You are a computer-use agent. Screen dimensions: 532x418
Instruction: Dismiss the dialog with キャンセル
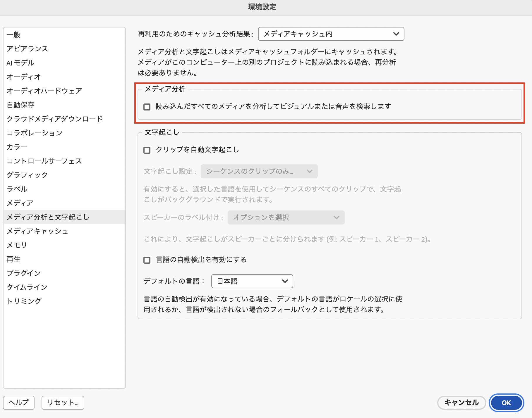pos(461,403)
